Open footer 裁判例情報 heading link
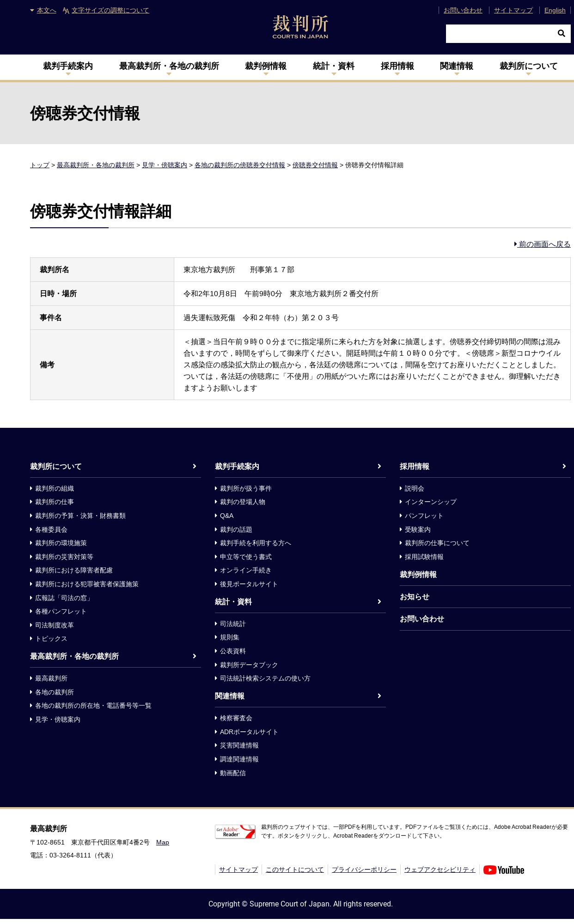This screenshot has height=924, width=574. [x=418, y=574]
